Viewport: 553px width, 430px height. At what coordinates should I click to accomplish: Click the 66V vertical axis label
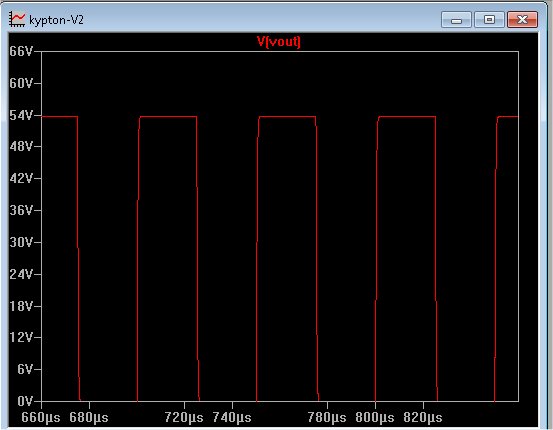point(21,52)
